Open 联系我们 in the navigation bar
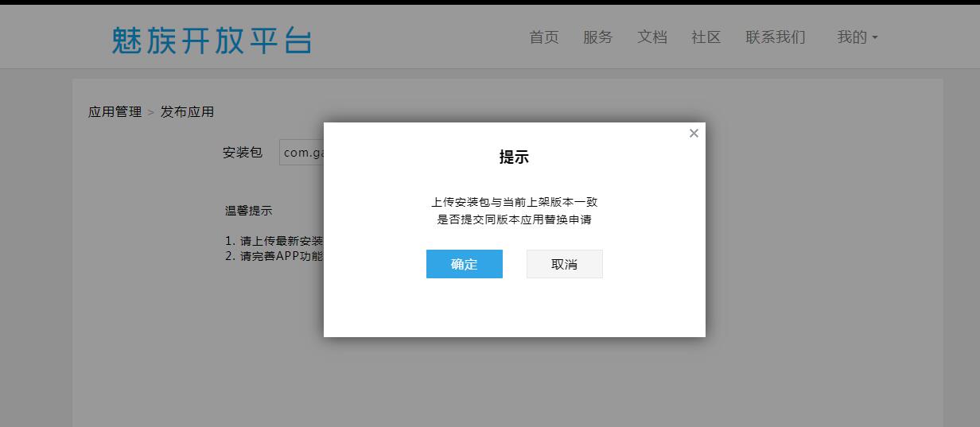 776,37
